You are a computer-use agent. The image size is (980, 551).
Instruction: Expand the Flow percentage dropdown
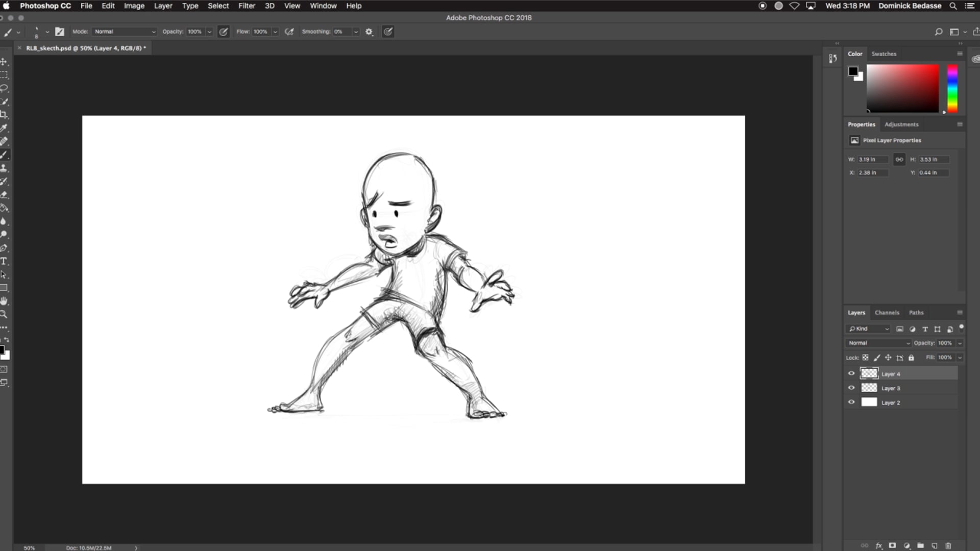coord(275,32)
